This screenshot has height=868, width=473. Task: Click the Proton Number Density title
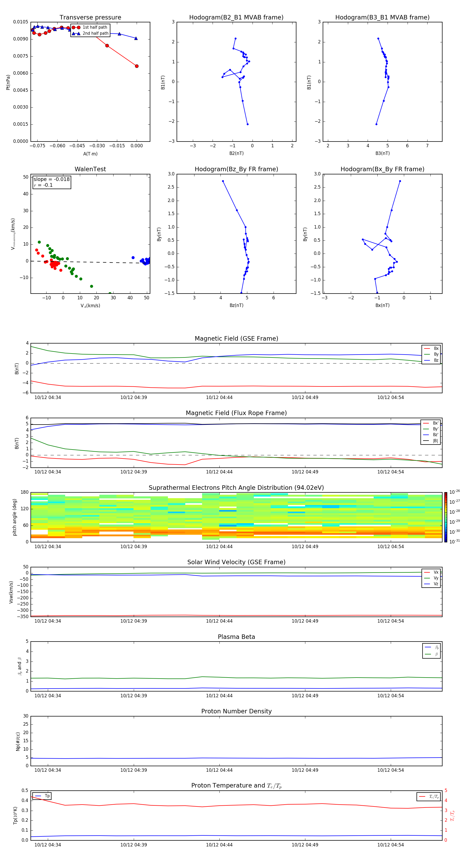tap(236, 711)
